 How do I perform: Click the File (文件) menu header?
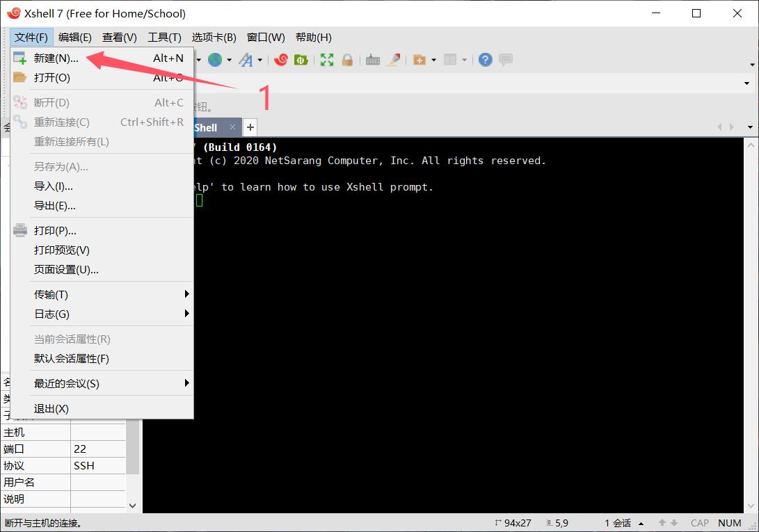pyautogui.click(x=31, y=38)
